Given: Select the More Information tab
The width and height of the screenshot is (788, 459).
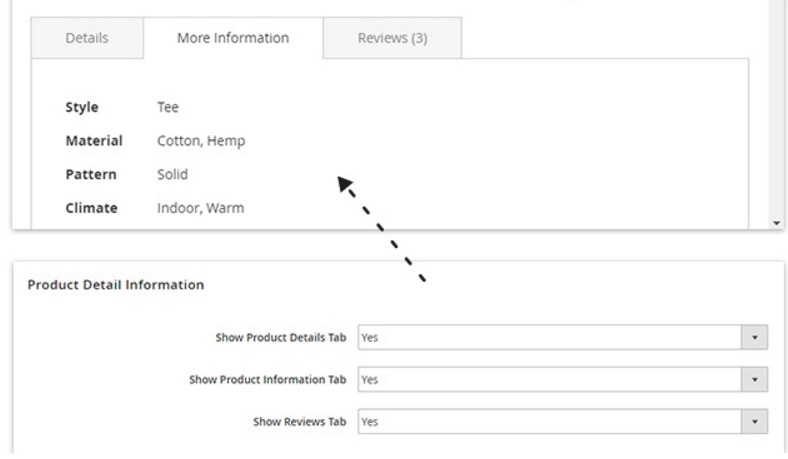Looking at the screenshot, I should pos(233,38).
